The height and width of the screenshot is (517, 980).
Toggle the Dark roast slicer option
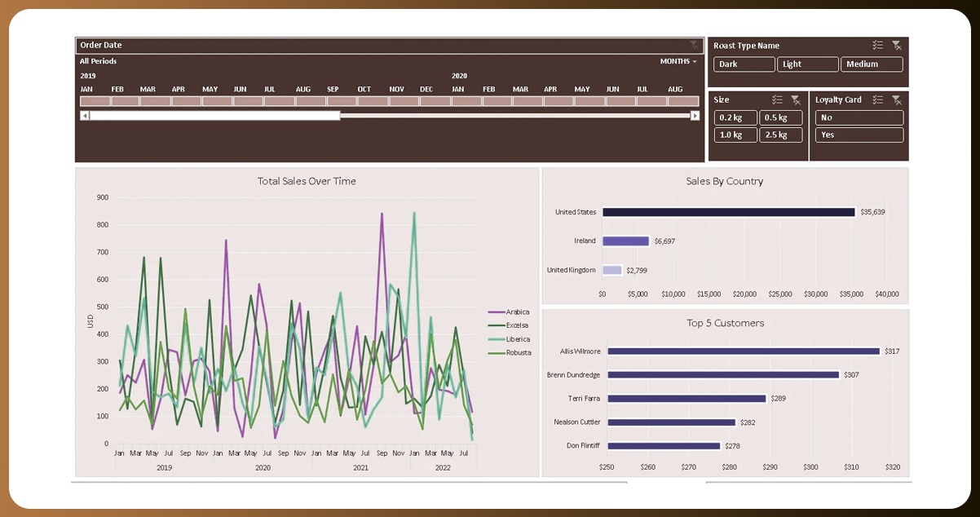pos(744,64)
